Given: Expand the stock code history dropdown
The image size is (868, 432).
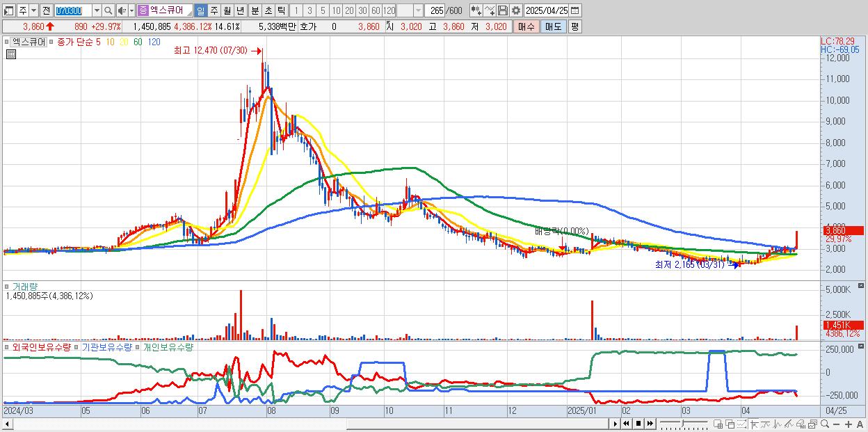Looking at the screenshot, I should (x=97, y=11).
